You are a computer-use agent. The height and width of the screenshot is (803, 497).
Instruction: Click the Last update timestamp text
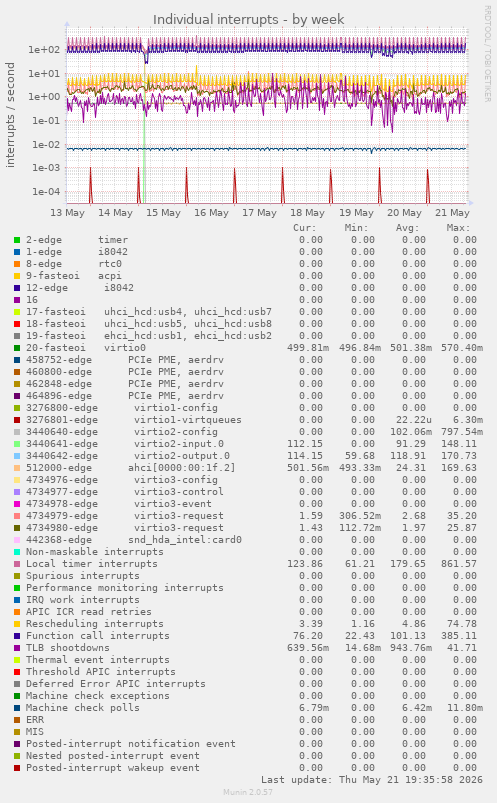coord(372,780)
